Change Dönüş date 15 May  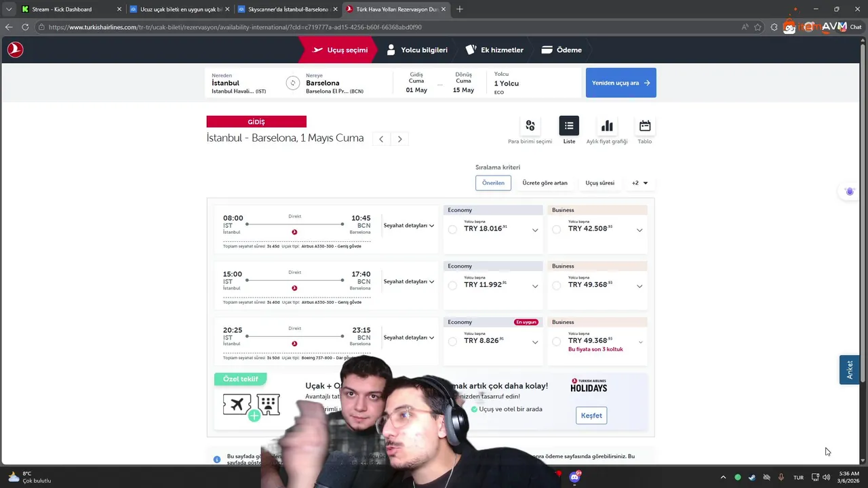pos(464,83)
